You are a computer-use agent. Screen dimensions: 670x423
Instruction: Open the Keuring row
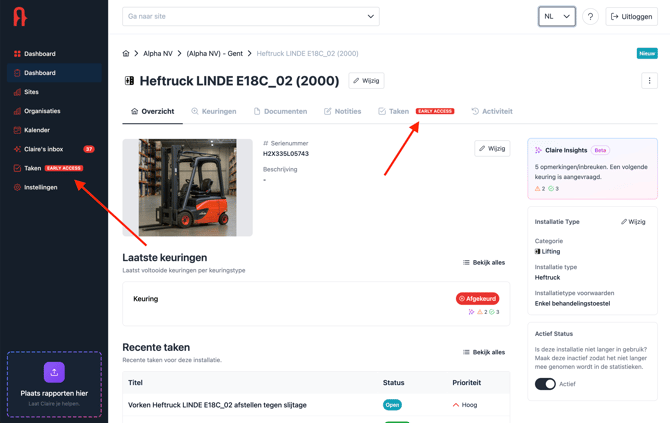(x=316, y=304)
